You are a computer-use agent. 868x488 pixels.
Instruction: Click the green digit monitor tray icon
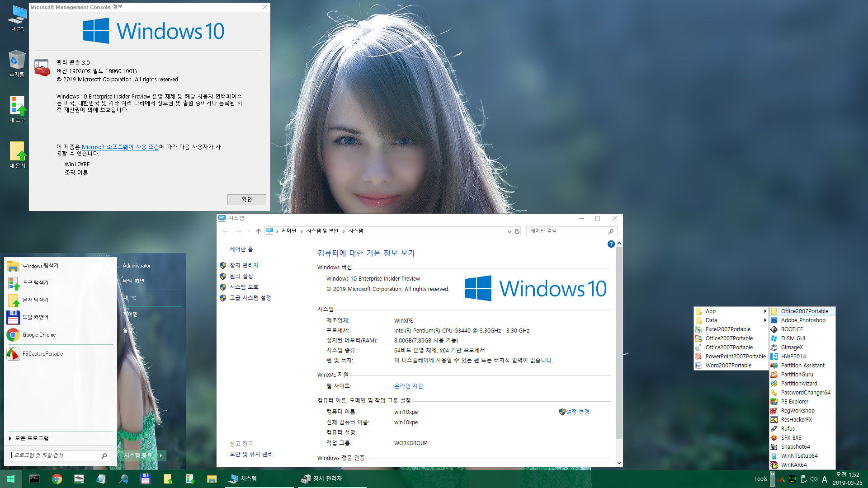coord(793,479)
